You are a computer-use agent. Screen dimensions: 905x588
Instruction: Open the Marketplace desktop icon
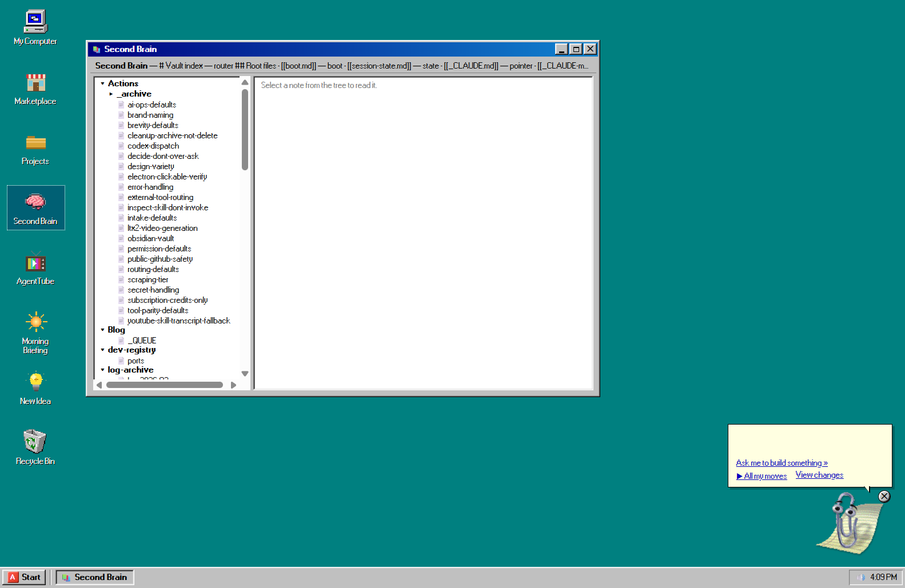coord(35,87)
